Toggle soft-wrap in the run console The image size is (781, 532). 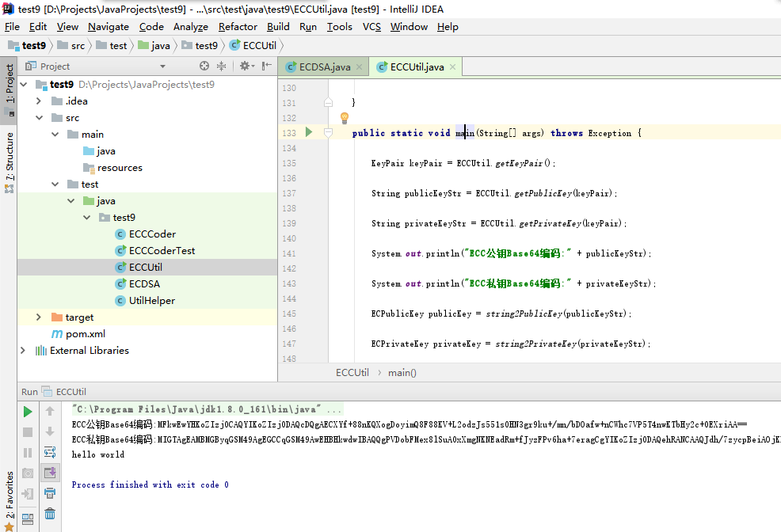tap(50, 452)
